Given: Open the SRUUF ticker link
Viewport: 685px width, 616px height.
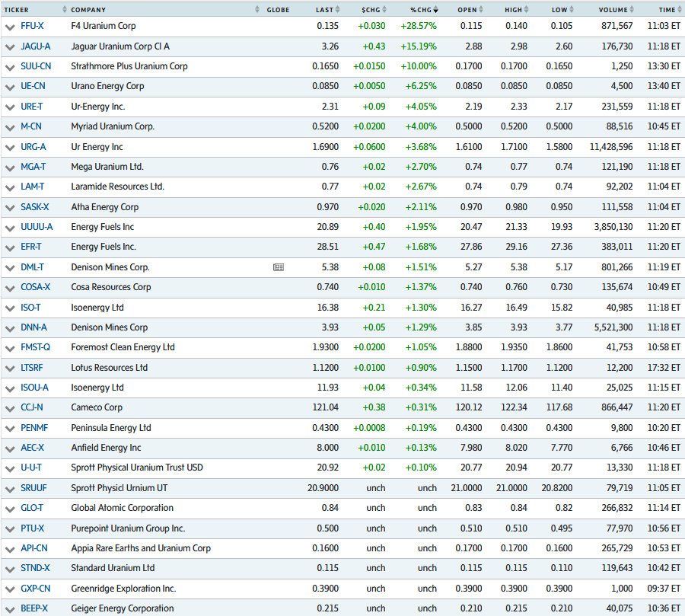Looking at the screenshot, I should [x=33, y=488].
